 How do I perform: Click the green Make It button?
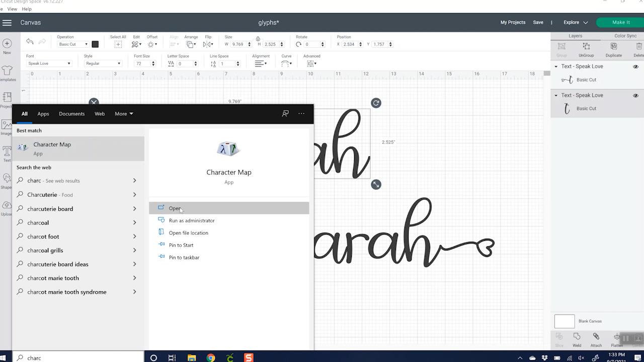point(621,23)
